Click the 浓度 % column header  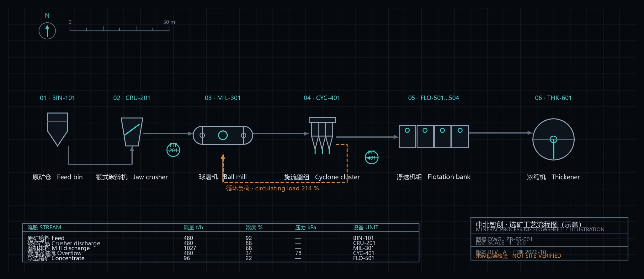coord(254,227)
